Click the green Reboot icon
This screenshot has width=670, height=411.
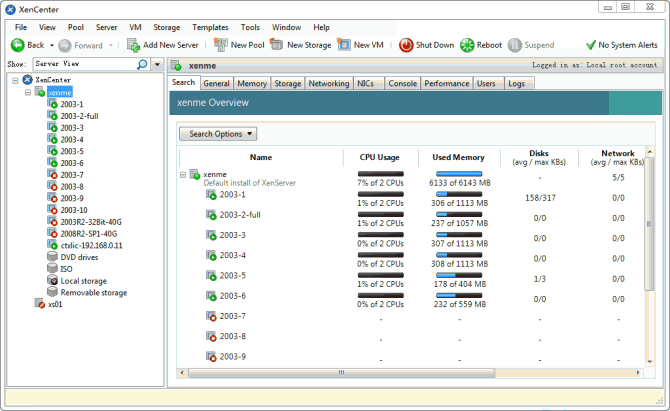(467, 45)
